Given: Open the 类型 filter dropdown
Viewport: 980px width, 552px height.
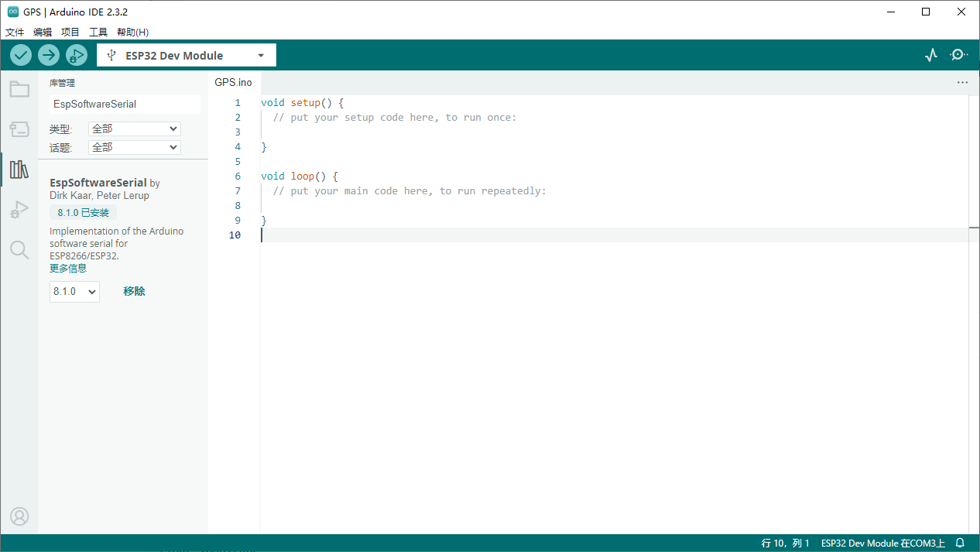Looking at the screenshot, I should click(135, 129).
